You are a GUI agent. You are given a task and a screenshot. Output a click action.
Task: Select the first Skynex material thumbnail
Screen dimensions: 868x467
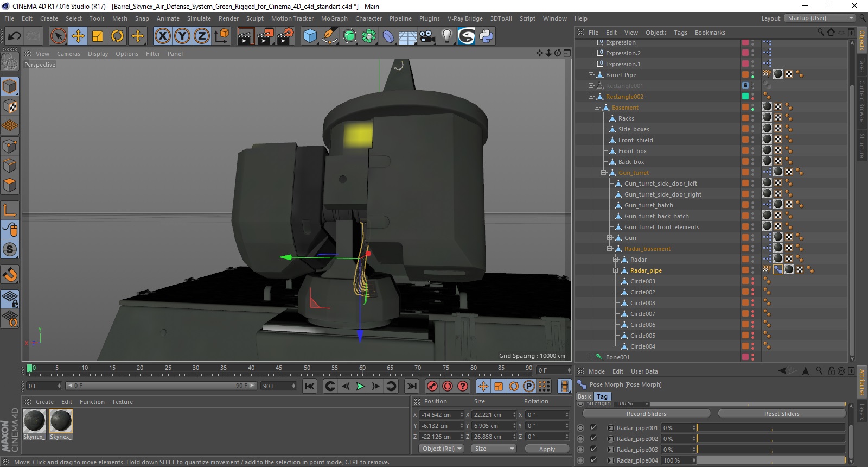34,421
